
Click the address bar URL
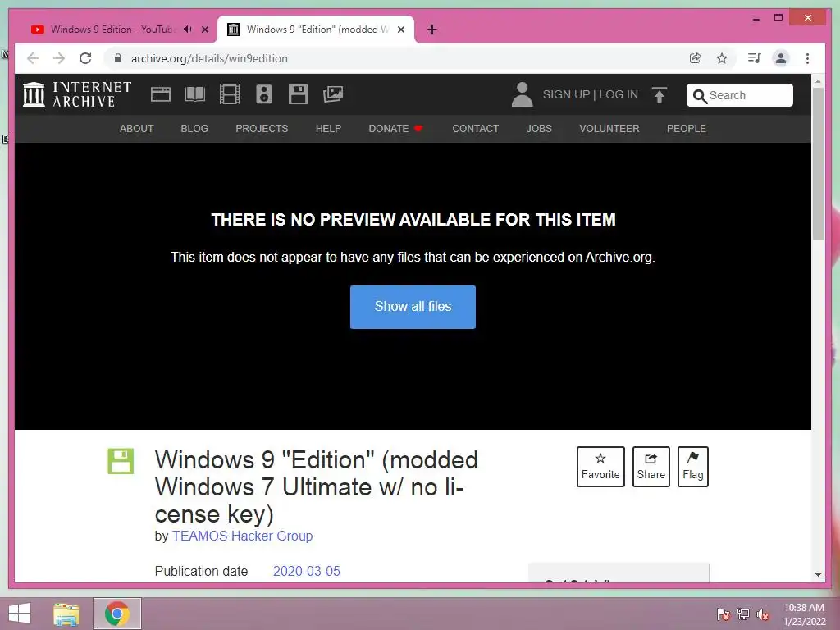[209, 58]
